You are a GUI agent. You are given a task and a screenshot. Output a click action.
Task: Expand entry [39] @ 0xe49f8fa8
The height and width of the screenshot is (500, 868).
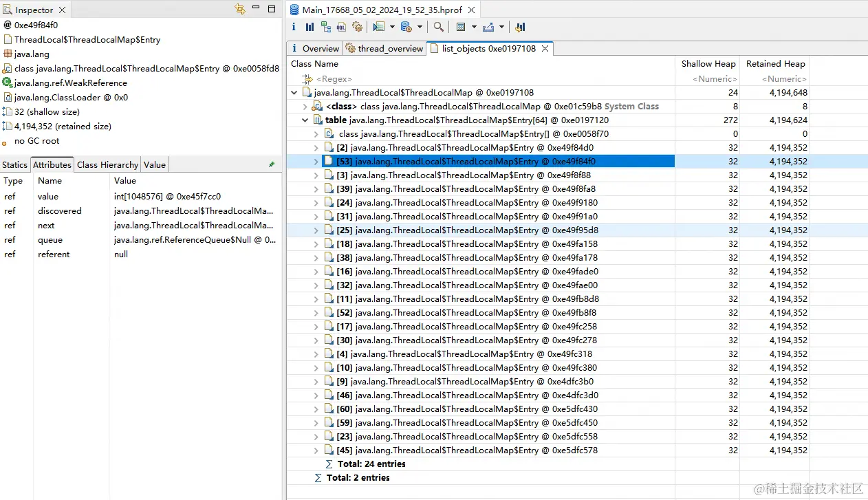coord(316,188)
